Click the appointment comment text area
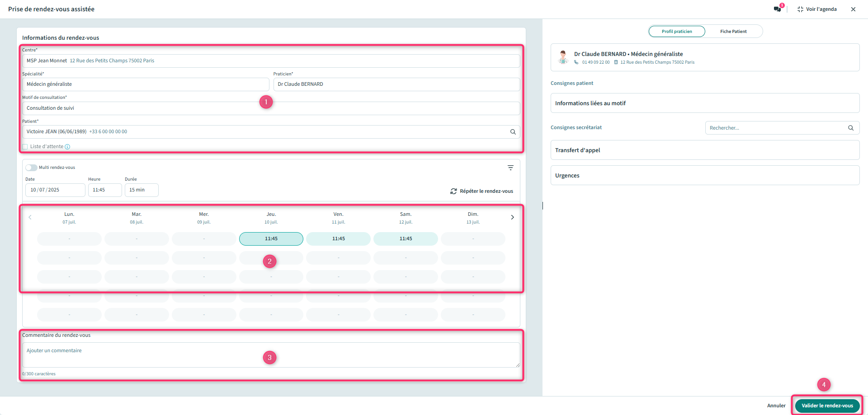 tap(271, 355)
